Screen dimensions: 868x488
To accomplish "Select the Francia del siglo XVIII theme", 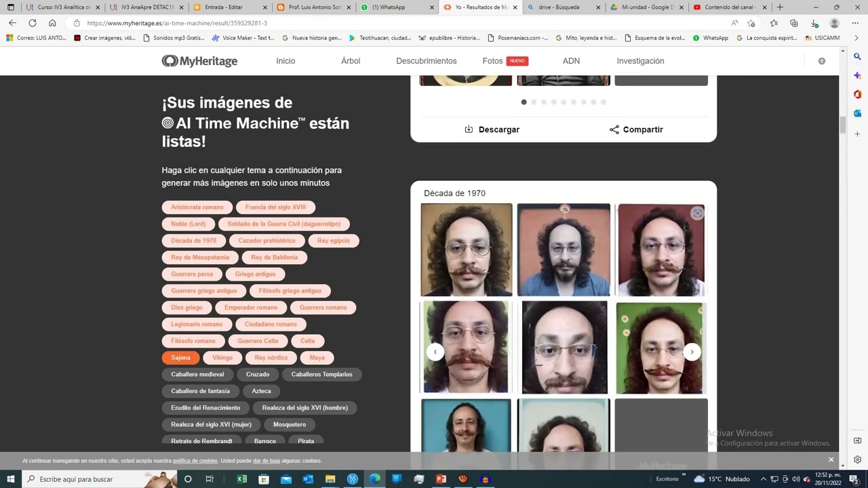I will point(275,207).
